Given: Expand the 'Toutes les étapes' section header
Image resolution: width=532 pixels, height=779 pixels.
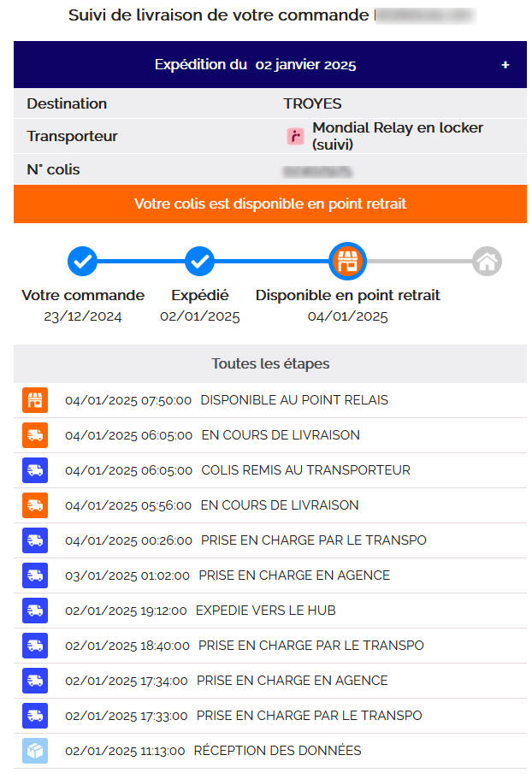Looking at the screenshot, I should click(269, 363).
